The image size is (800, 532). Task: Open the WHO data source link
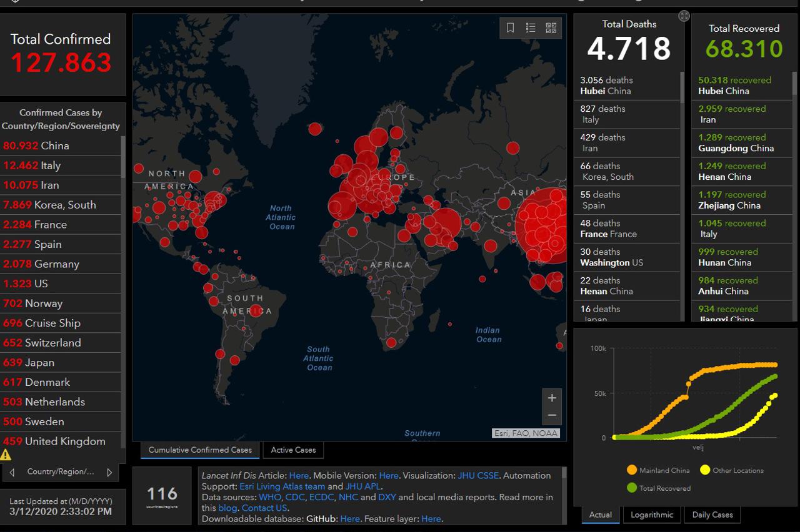(268, 497)
